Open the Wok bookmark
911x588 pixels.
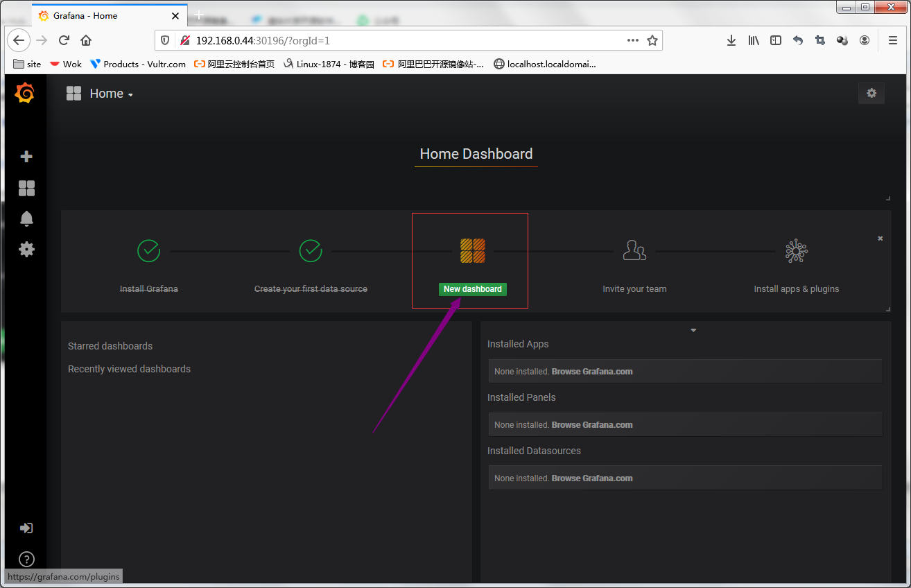point(65,64)
